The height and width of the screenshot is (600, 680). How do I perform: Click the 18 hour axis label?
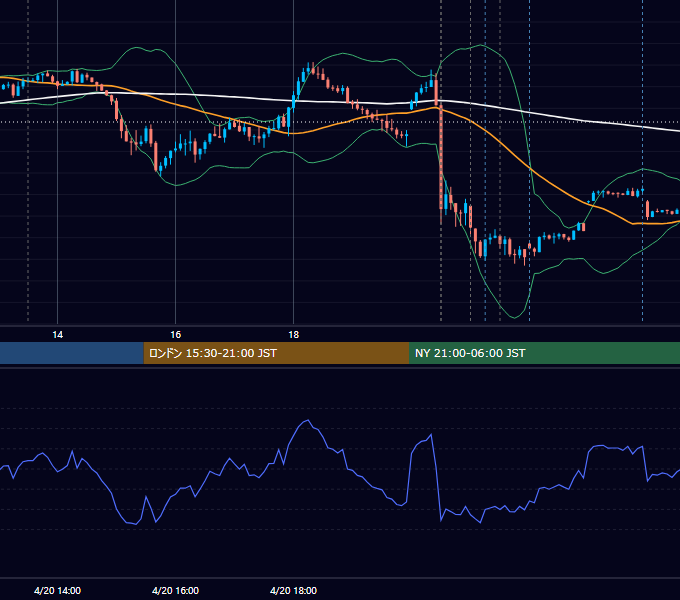[294, 335]
